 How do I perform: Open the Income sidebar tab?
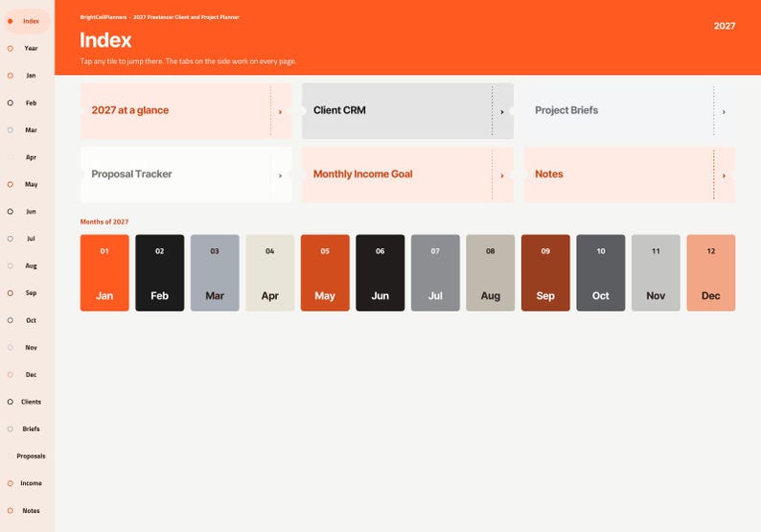(27, 483)
